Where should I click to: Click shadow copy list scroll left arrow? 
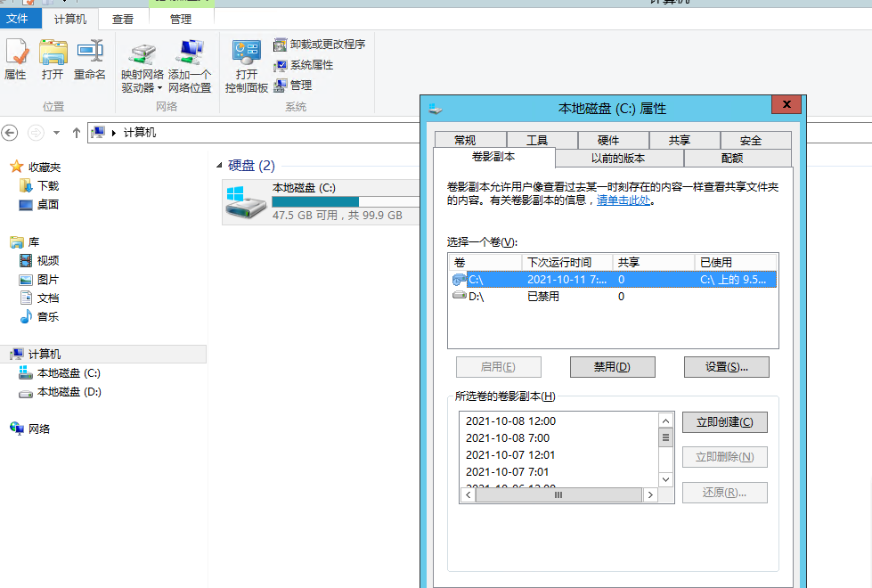click(x=469, y=494)
